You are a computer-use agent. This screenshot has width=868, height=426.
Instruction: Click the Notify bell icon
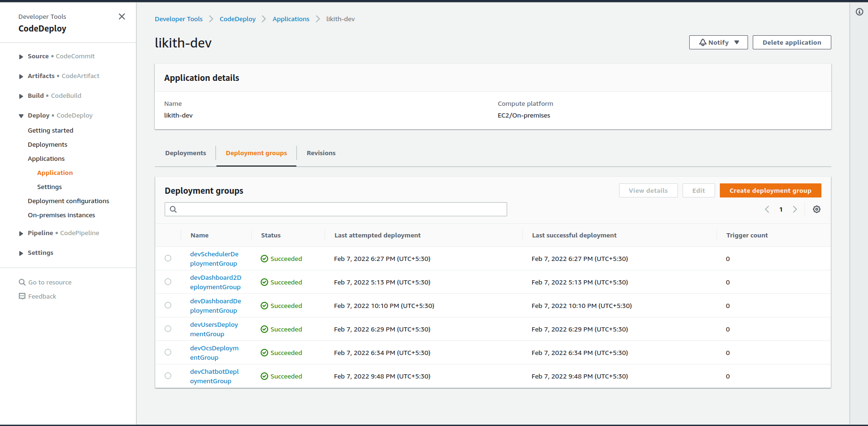point(702,42)
